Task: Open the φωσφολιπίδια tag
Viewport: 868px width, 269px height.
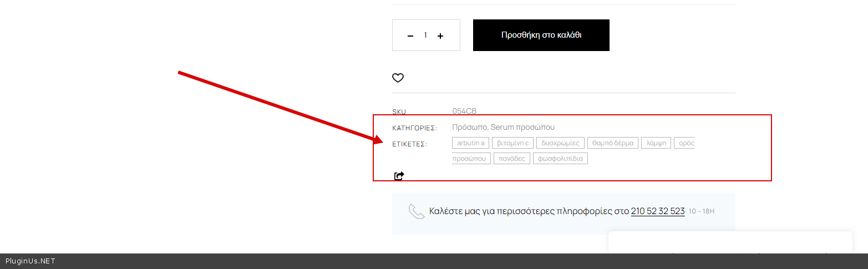Action: (x=560, y=159)
